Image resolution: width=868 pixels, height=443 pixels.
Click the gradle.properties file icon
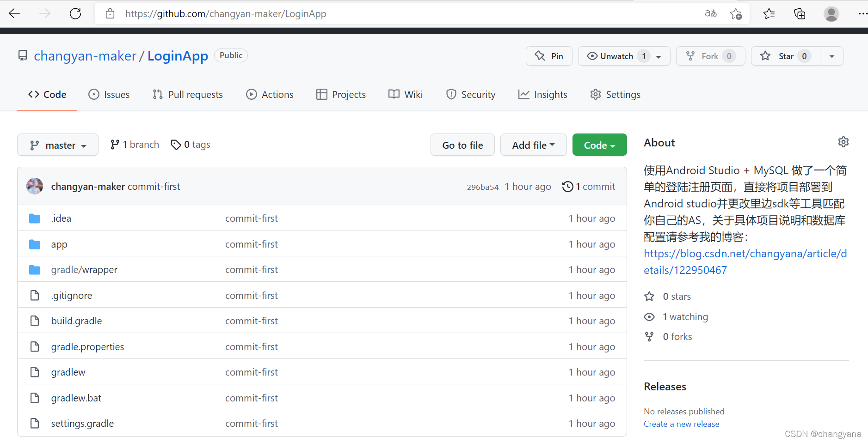[35, 346]
